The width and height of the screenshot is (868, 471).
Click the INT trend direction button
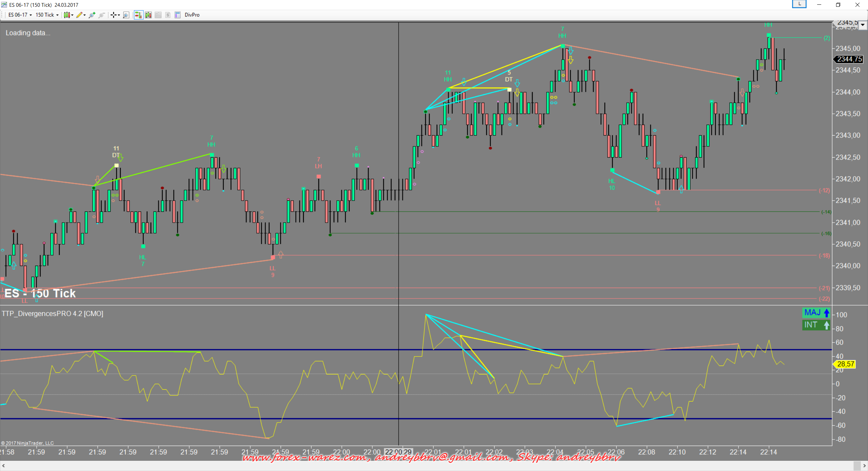pos(816,325)
